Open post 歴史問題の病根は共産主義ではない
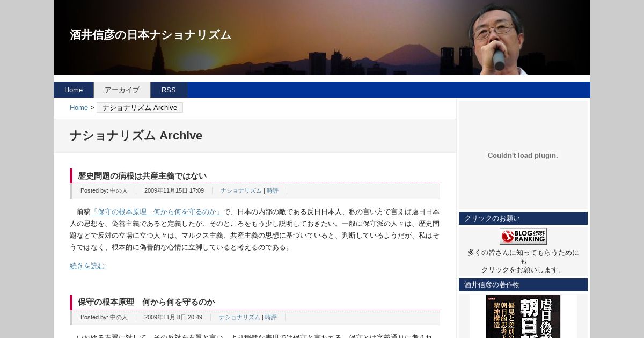The width and height of the screenshot is (644, 338). pyautogui.click(x=142, y=176)
